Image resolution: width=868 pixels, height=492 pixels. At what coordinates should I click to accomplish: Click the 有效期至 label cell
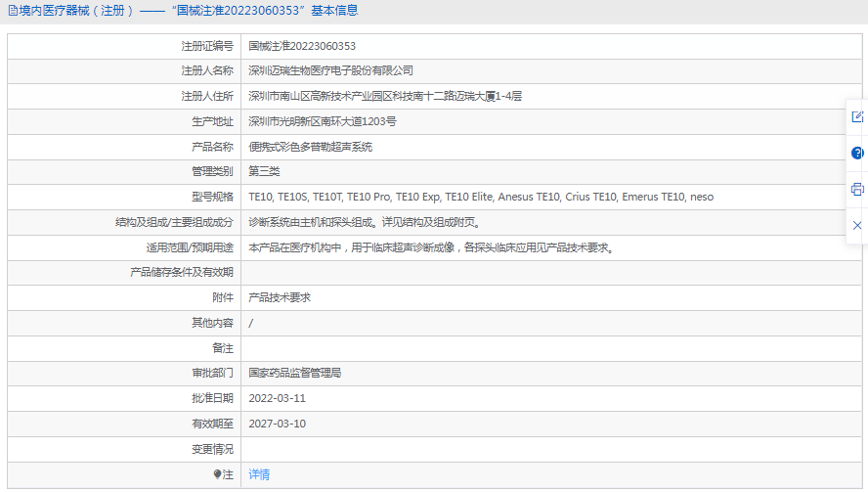tap(124, 424)
